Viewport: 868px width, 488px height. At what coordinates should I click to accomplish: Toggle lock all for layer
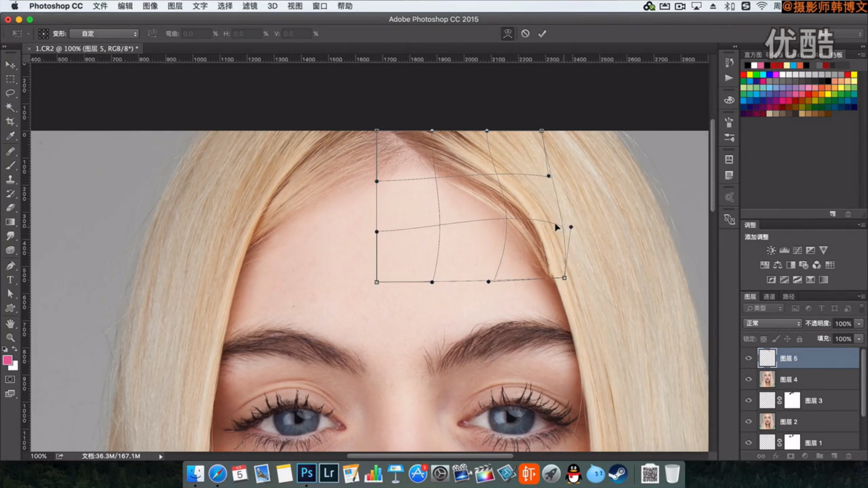click(799, 339)
